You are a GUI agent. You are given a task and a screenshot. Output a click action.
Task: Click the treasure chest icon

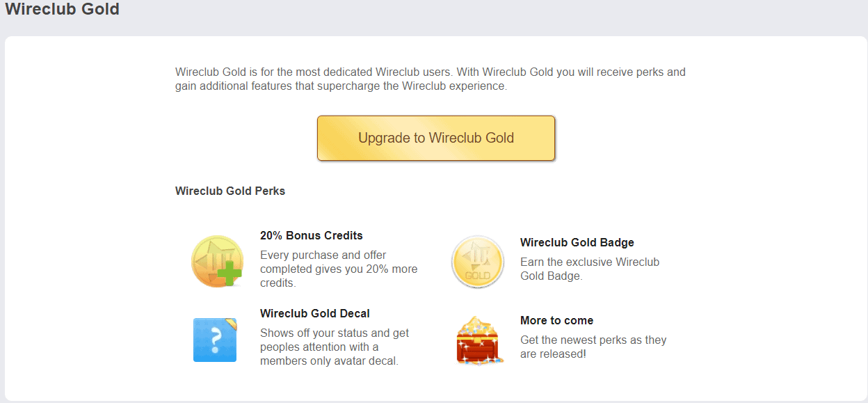tap(479, 340)
